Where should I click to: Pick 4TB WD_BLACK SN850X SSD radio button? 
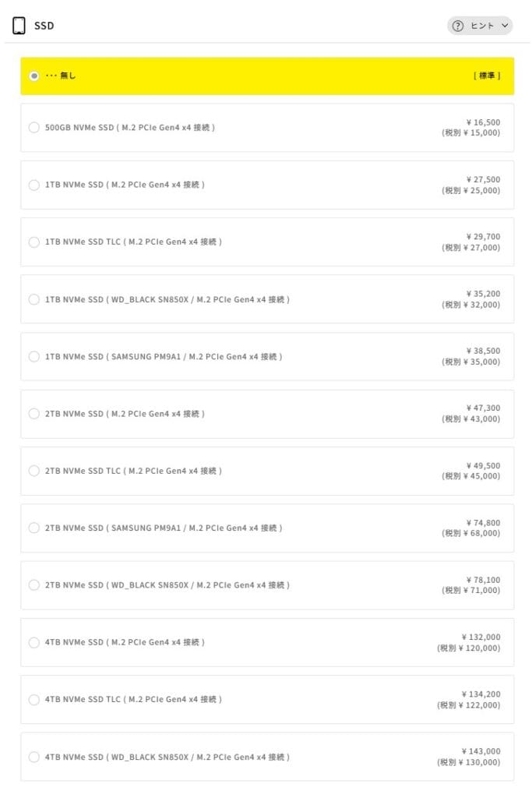click(x=34, y=757)
